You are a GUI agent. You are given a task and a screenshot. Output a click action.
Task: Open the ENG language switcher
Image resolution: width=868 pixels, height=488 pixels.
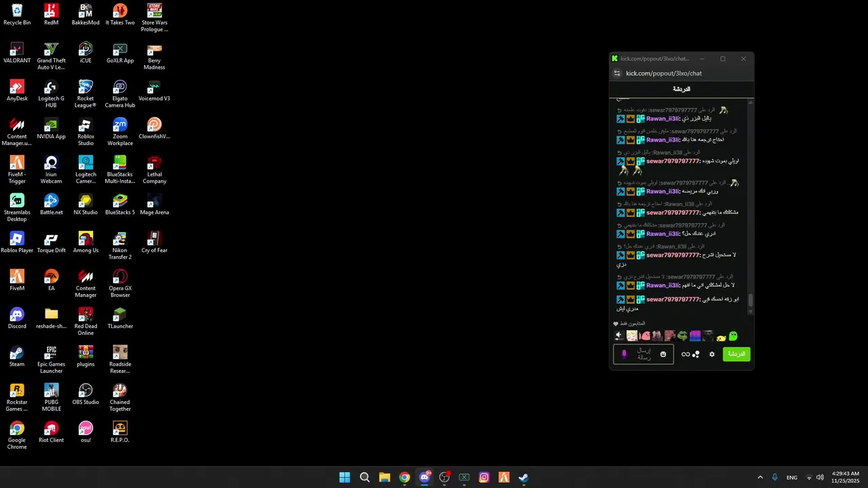coord(792,477)
